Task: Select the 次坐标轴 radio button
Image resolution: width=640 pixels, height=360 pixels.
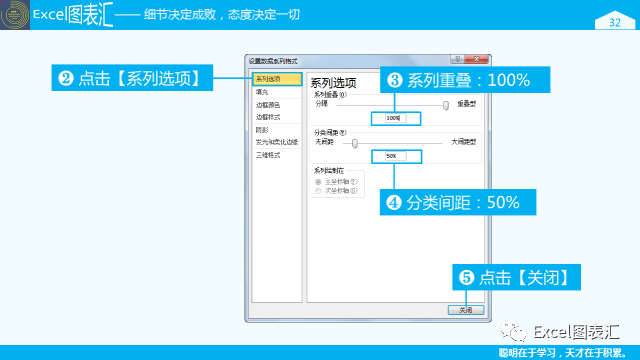Action: 318,191
